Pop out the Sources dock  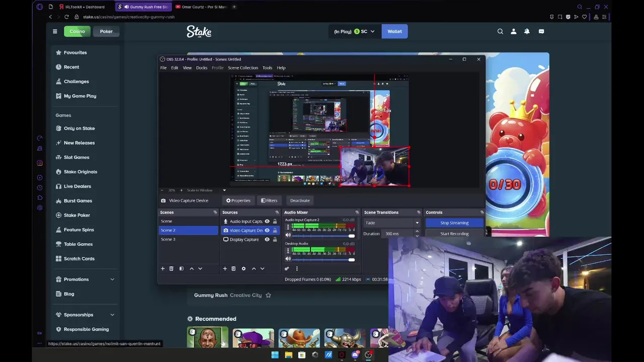point(277,212)
